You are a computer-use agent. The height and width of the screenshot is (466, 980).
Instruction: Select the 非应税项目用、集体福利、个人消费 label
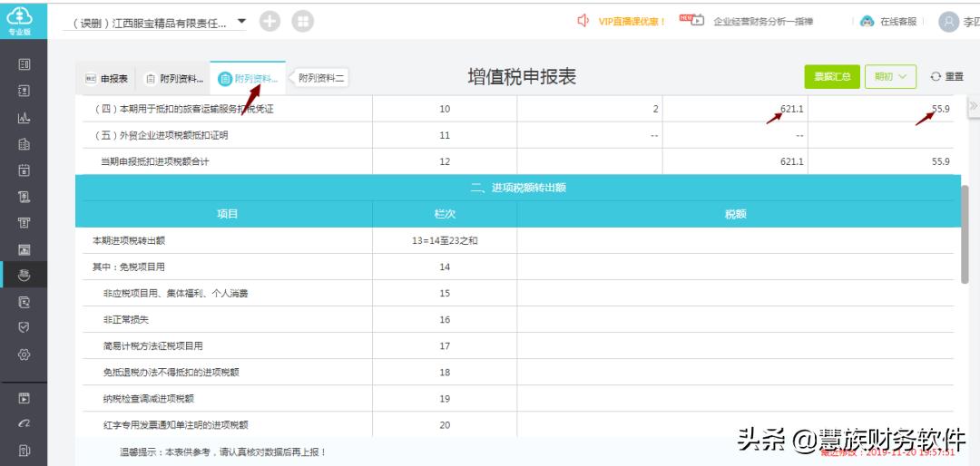[x=176, y=293]
